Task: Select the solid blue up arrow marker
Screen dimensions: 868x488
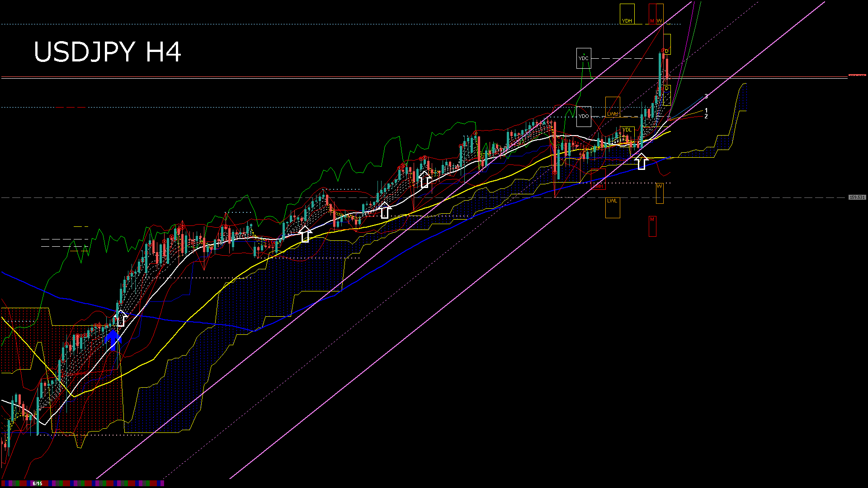Action: (113, 340)
